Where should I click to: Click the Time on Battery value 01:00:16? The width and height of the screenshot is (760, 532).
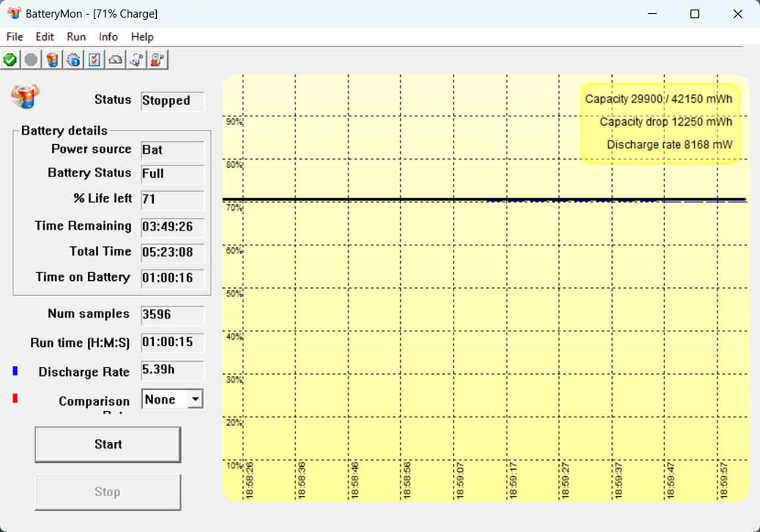tap(172, 278)
